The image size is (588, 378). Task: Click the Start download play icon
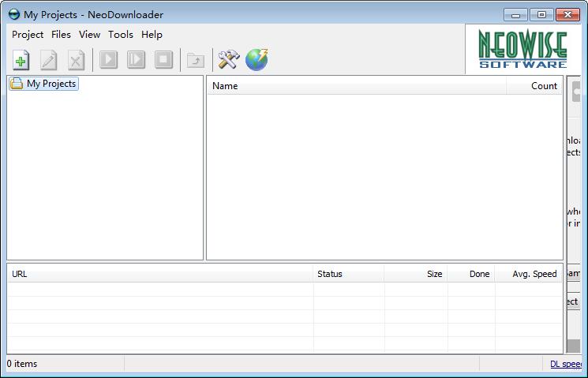click(x=109, y=59)
